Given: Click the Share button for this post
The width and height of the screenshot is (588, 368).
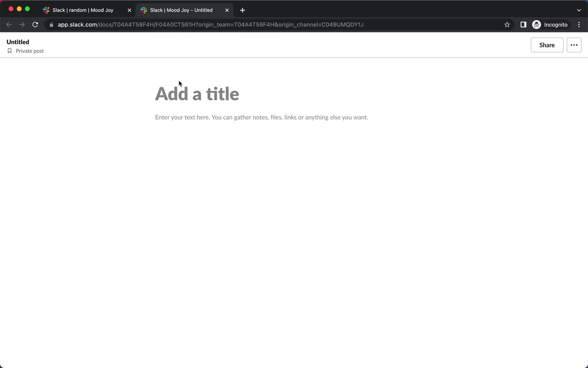Looking at the screenshot, I should pyautogui.click(x=547, y=45).
